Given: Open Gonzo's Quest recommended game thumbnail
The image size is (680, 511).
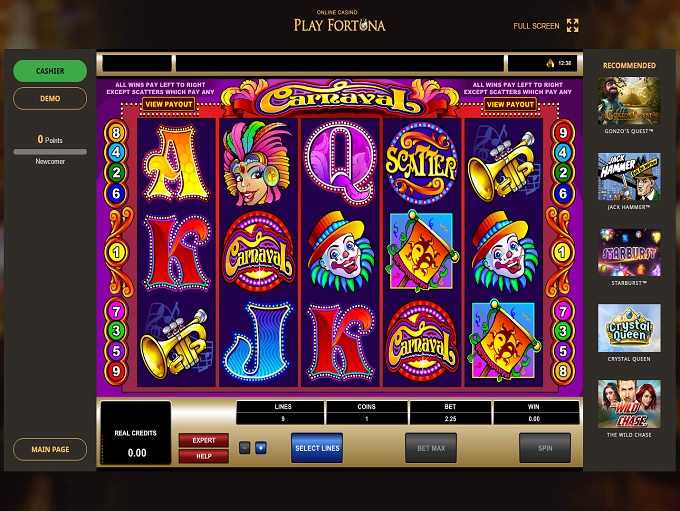Looking at the screenshot, I should point(629,101).
